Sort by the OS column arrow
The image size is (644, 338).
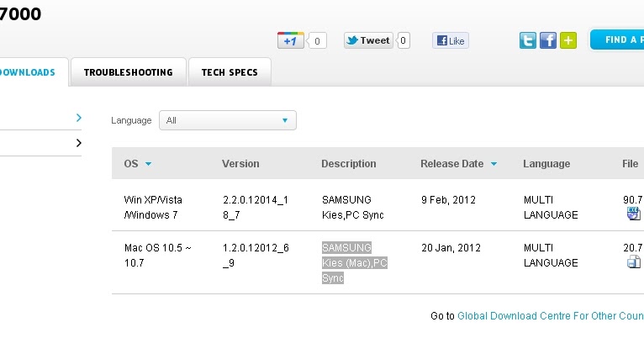tap(148, 164)
